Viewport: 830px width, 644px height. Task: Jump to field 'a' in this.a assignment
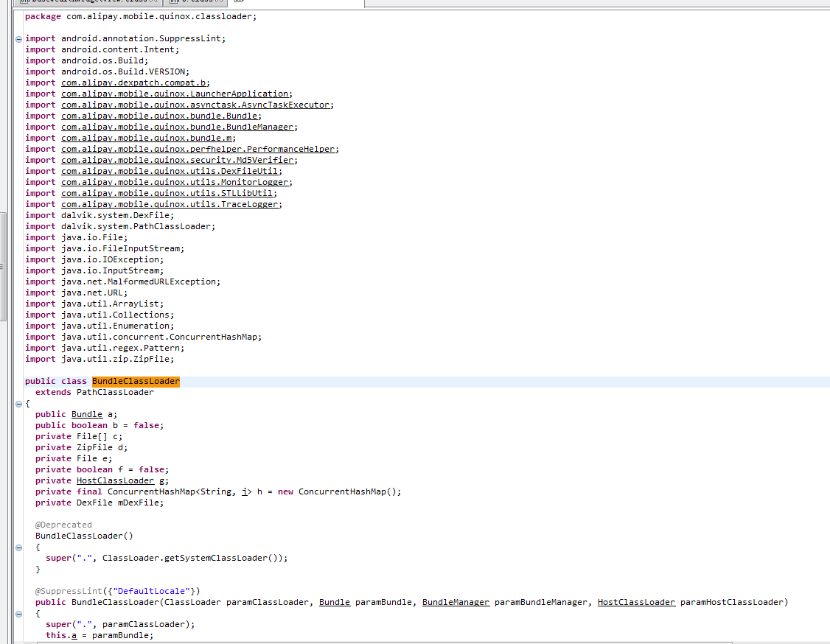pos(74,636)
